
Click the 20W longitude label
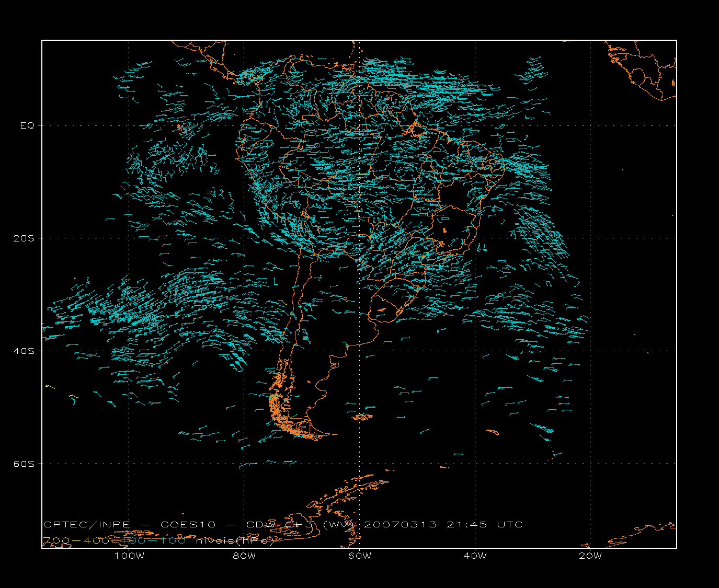pyautogui.click(x=590, y=556)
